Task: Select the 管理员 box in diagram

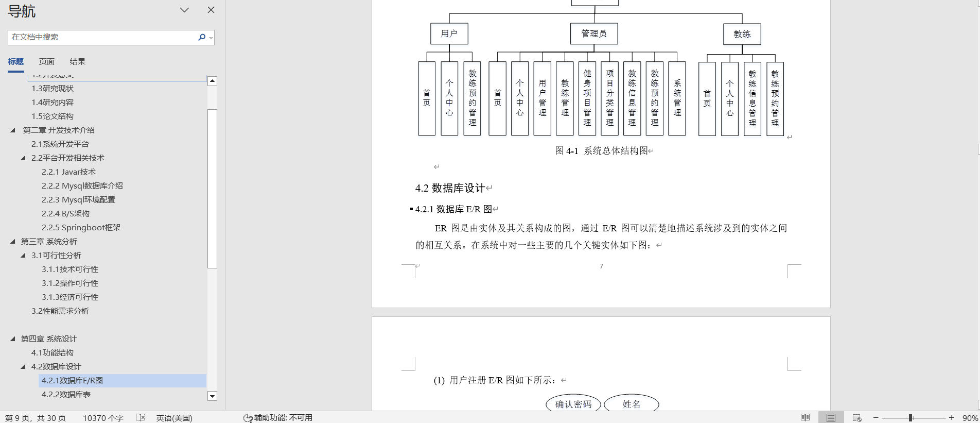Action: 594,33
